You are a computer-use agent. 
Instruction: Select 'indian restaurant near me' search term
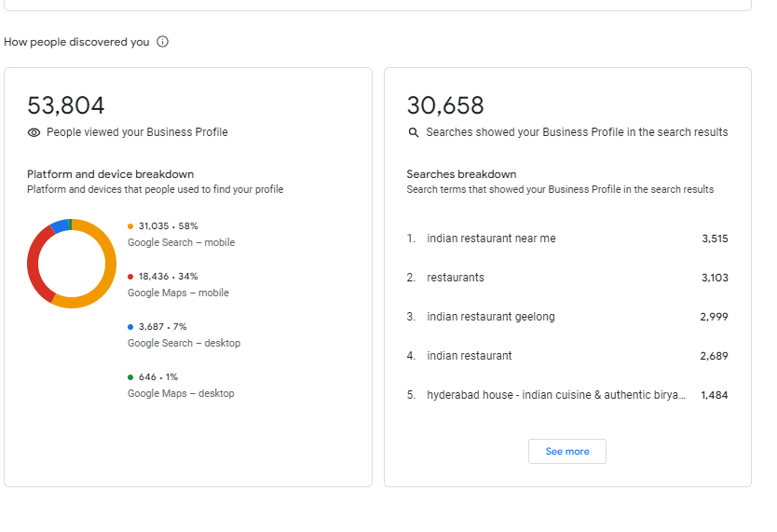491,239
